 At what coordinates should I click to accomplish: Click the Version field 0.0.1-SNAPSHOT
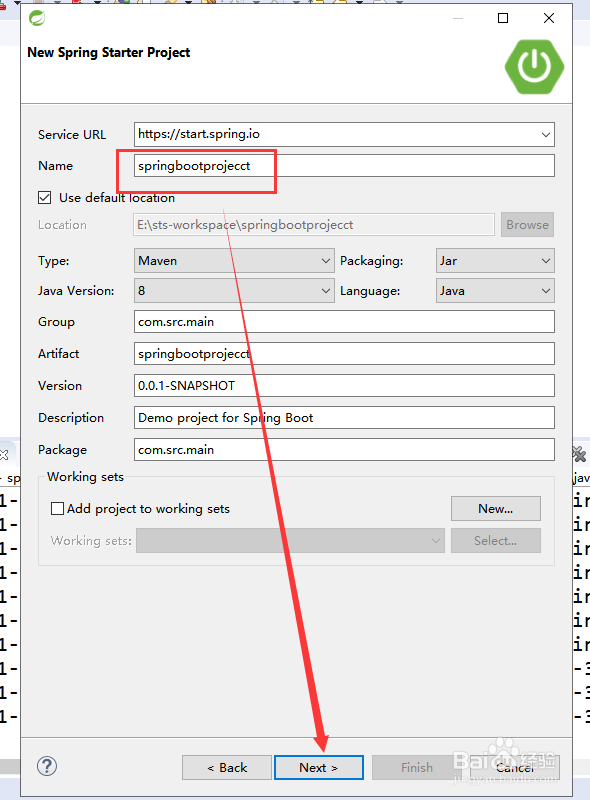[344, 386]
